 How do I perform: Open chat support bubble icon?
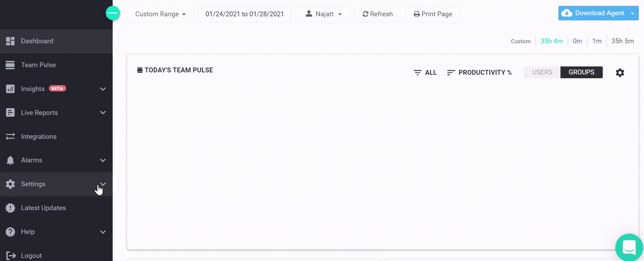tap(629, 248)
